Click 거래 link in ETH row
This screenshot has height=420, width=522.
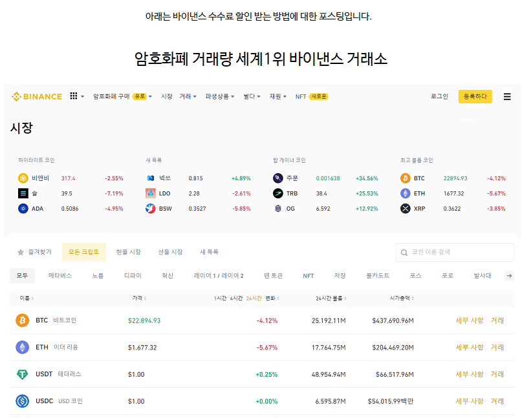pos(497,347)
